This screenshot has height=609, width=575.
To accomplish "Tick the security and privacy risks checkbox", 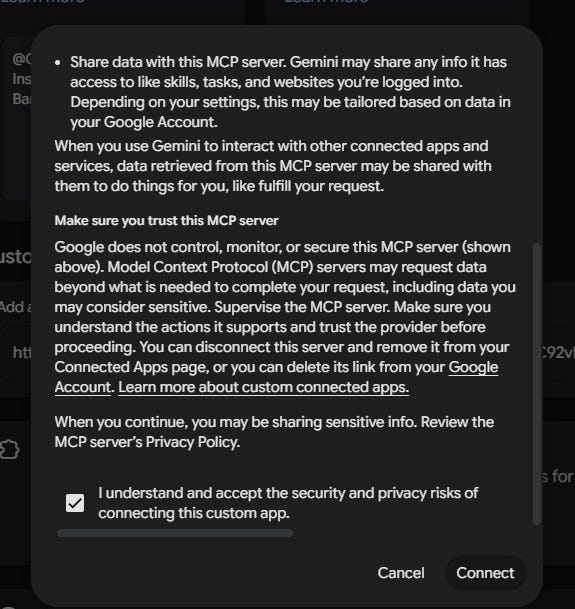I will point(75,503).
